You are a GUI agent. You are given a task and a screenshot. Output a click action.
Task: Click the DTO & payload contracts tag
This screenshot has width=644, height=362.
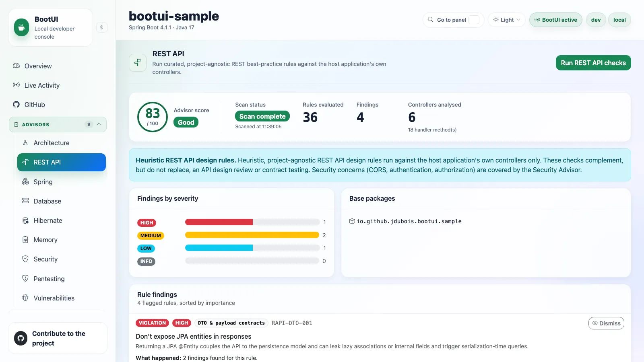pos(231,323)
